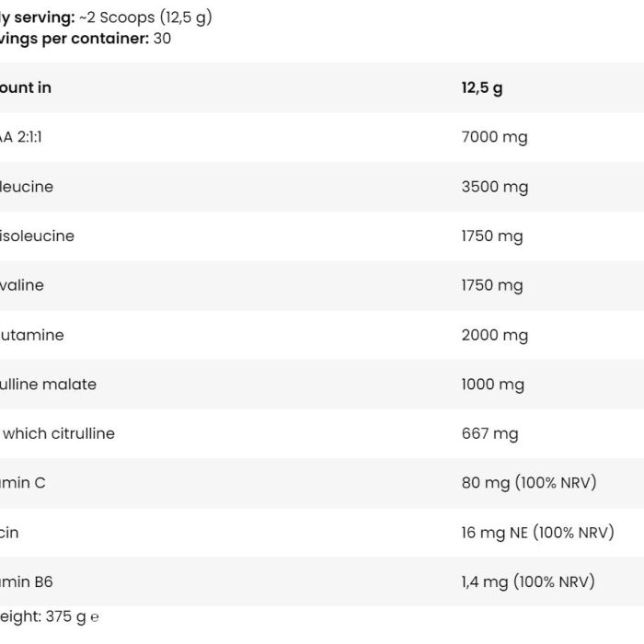Click the 'ulline malate' row label
Screen dimensions: 644x644
[x=48, y=384]
